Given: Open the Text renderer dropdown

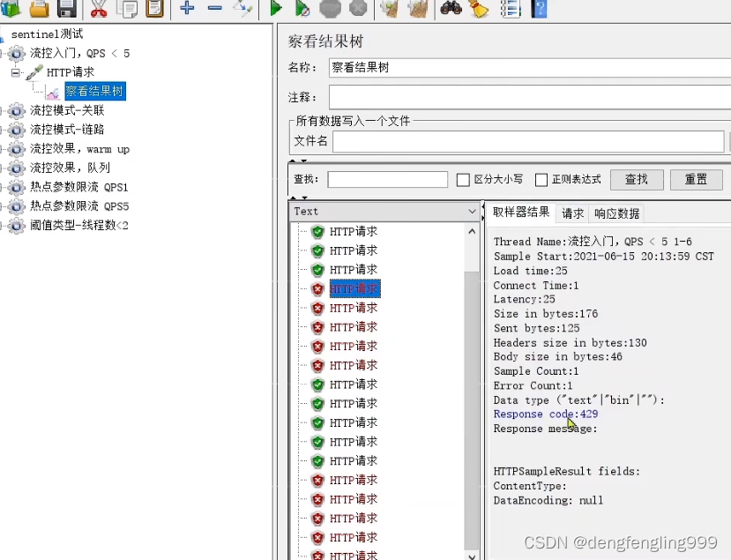Looking at the screenshot, I should tap(384, 212).
